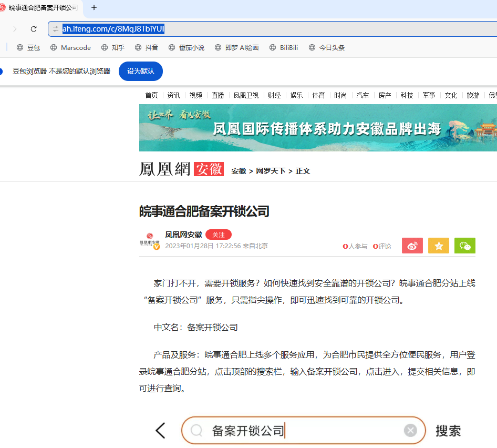This screenshot has width=497, height=448.
Task: Open the 抖音 bookmark
Action: (x=147, y=48)
